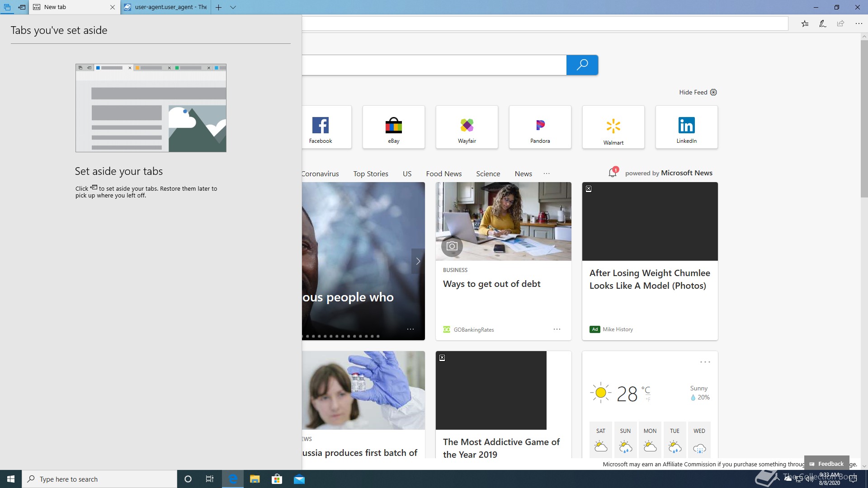Open options menu on slideshow card

coord(410,329)
